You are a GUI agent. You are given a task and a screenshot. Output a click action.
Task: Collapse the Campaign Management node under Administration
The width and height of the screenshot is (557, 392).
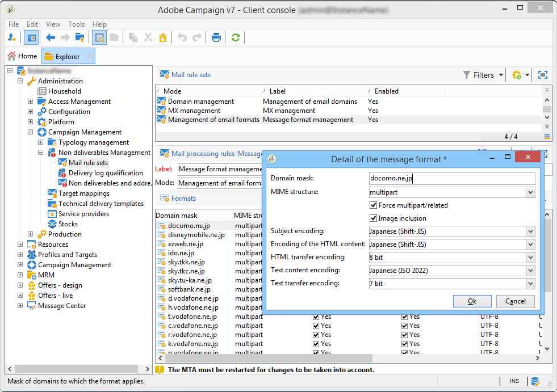click(x=31, y=132)
